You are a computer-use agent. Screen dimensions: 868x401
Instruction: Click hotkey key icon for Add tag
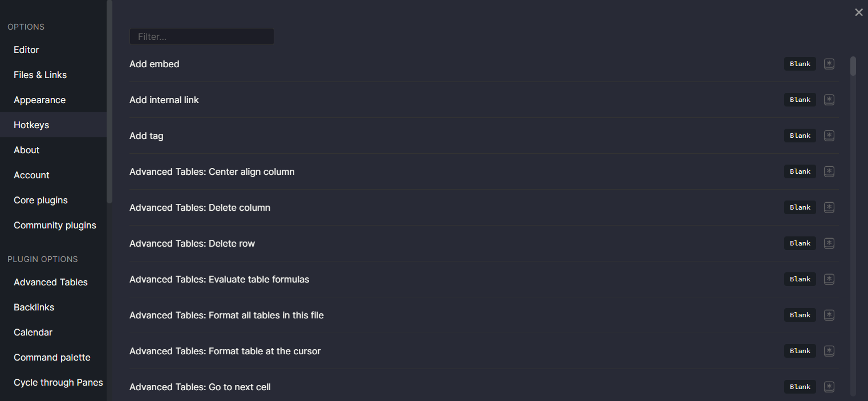[x=829, y=136]
